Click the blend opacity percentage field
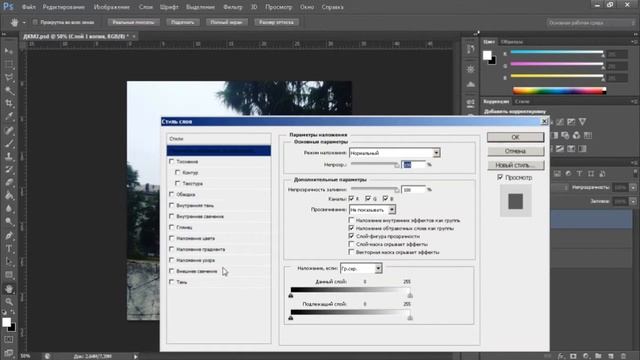 pos(413,164)
